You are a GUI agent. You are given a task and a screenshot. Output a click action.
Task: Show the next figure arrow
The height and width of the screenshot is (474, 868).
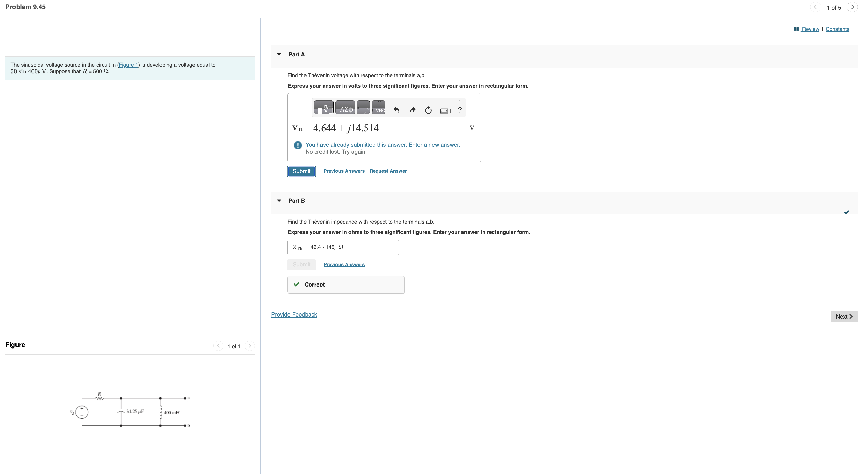250,346
